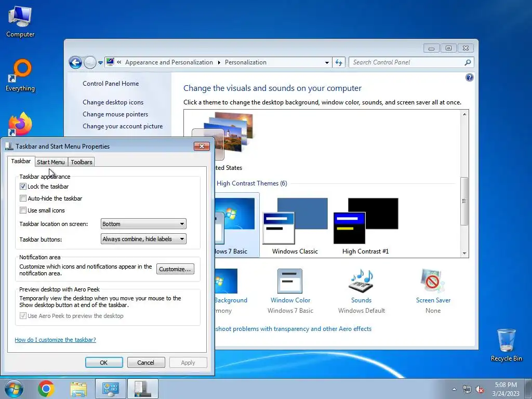Select the Personalization breadcrumb item
The image size is (532, 399).
point(246,62)
